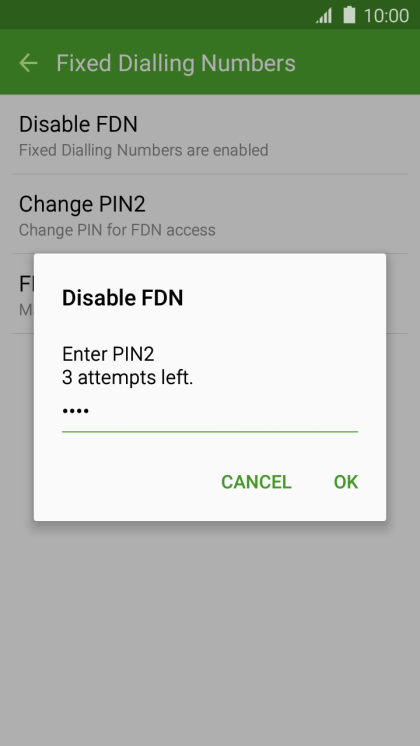Tap the signal strength icon

coord(323,16)
